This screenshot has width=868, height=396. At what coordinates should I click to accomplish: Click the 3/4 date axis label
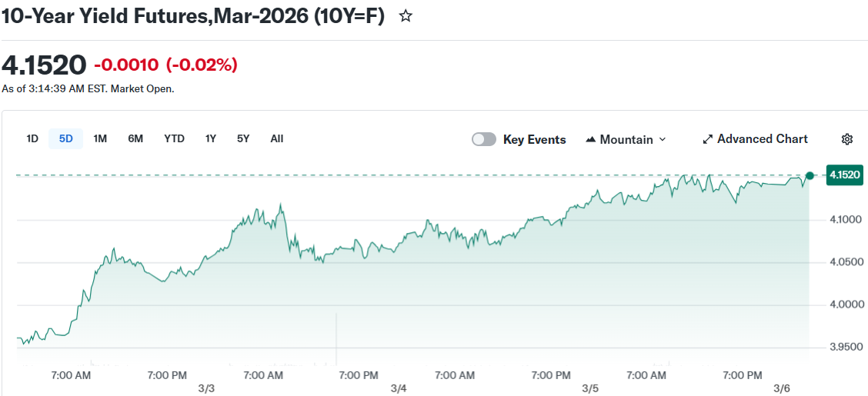click(x=398, y=388)
